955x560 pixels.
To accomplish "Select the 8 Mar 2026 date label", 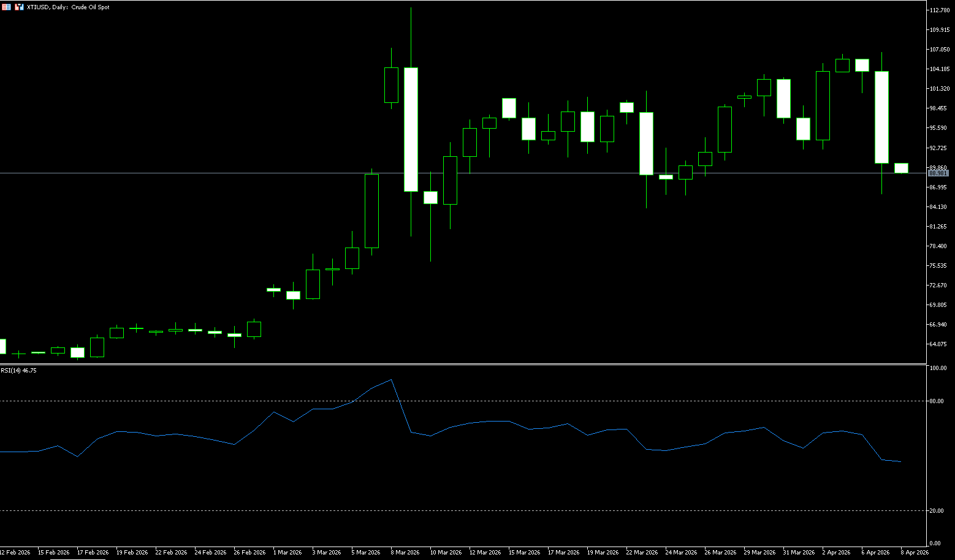I will 405,552.
